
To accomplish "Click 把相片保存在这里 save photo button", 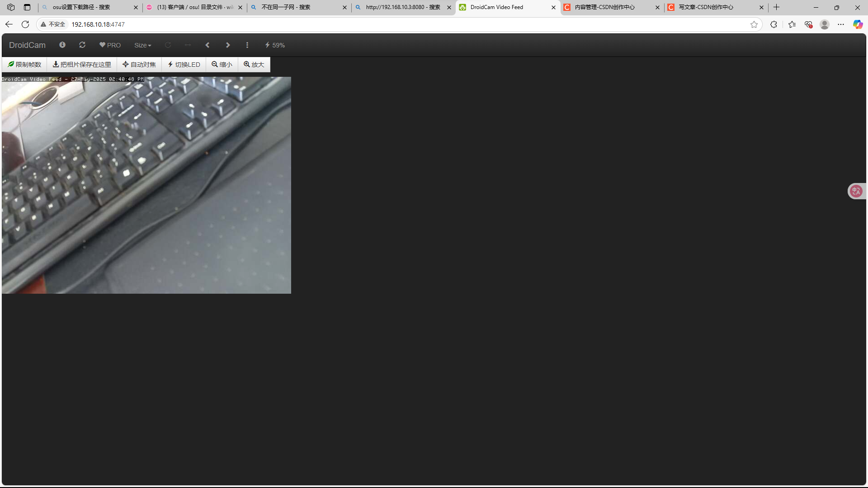I will click(x=82, y=65).
